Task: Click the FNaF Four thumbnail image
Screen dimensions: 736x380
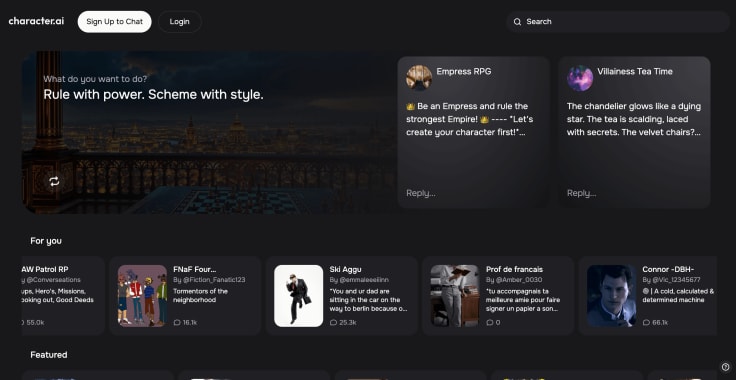Action: point(142,296)
